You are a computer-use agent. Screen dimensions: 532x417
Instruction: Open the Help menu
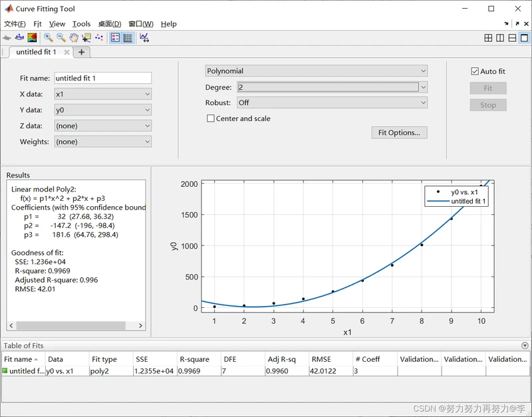pos(169,24)
